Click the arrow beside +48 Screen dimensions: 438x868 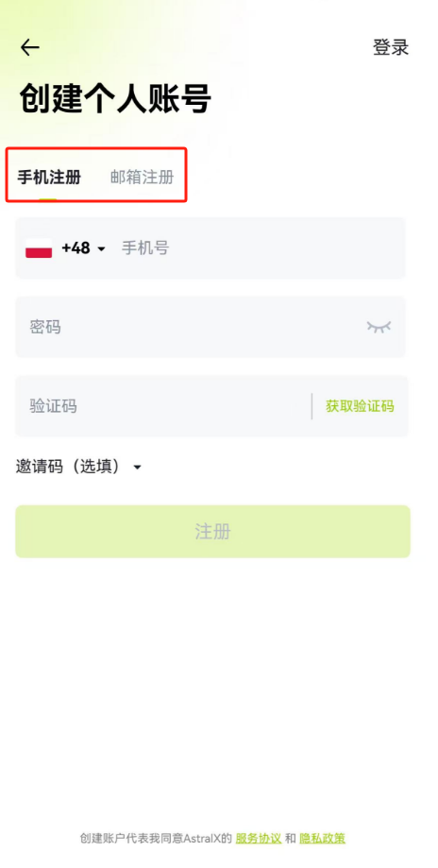coord(101,249)
